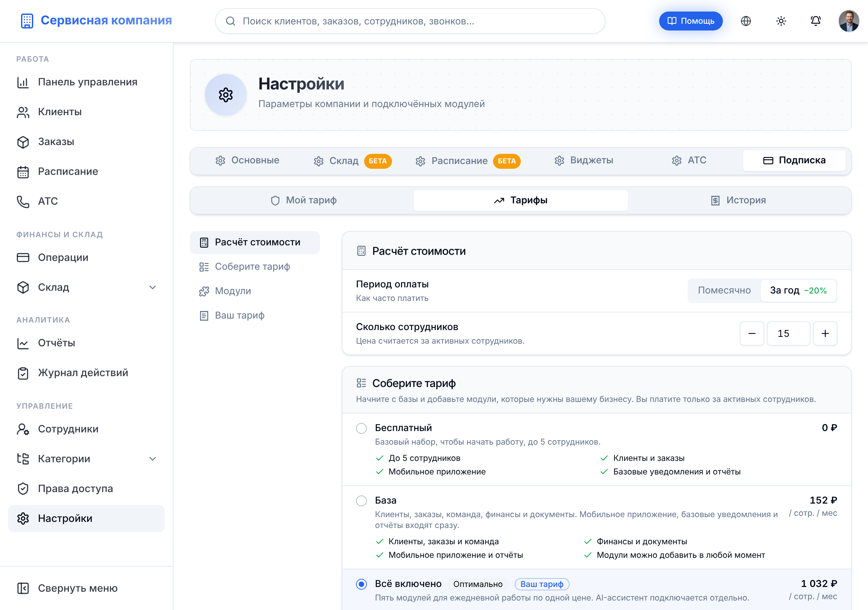Open the Склад БЕТА settings tab
The width and height of the screenshot is (868, 610).
pos(352,161)
